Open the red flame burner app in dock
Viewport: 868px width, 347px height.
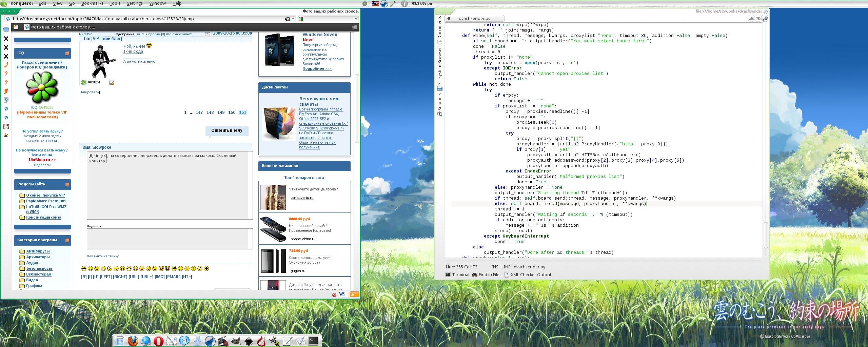(x=261, y=341)
